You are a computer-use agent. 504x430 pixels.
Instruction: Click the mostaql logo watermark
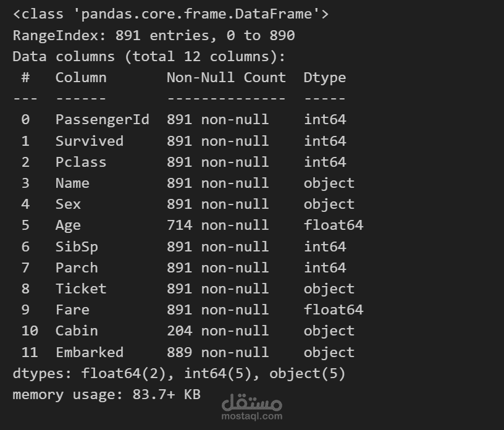click(x=251, y=403)
